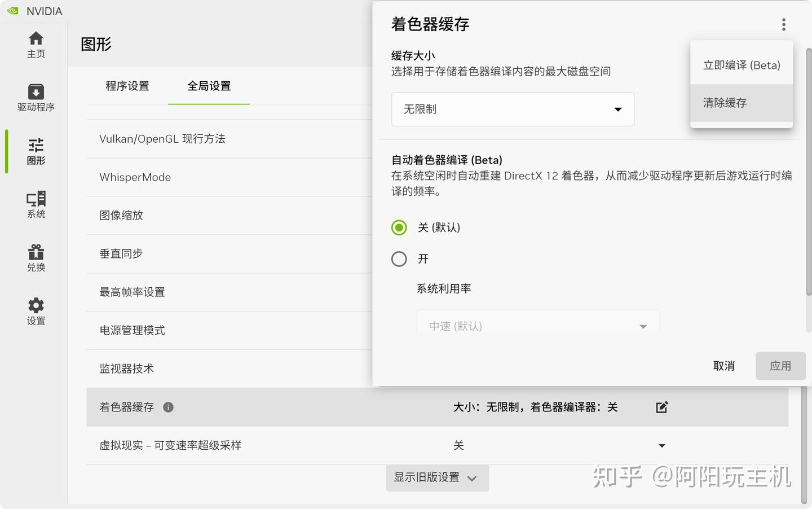Select 最高帧率设置 row
812x509 pixels.
click(230, 292)
